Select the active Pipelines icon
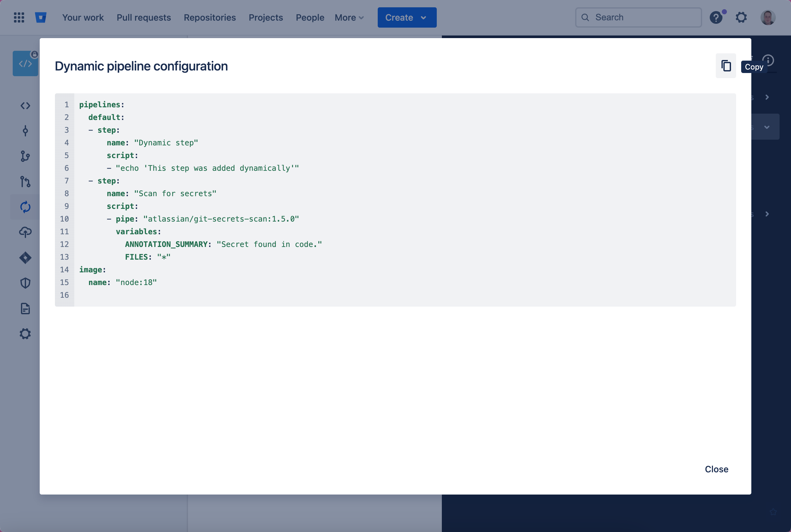 (x=25, y=207)
